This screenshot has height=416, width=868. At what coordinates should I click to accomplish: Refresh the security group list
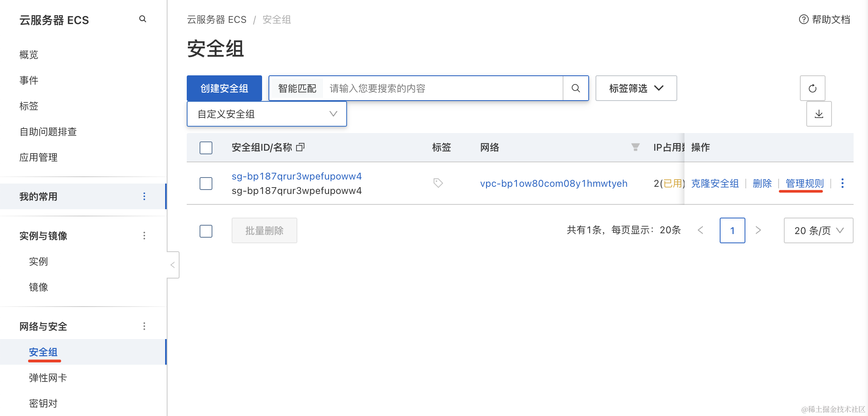812,88
